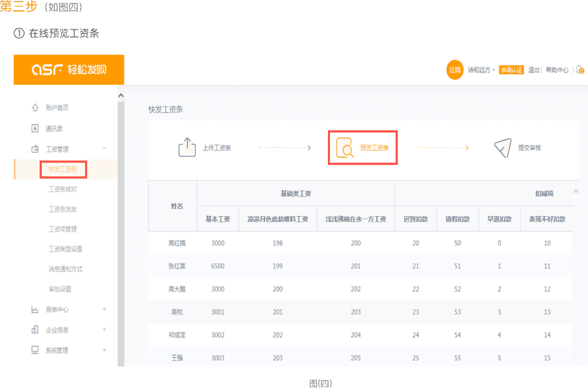The height and width of the screenshot is (388, 588).
Task: Click the sidebar vertical scrollbar track
Action: click(121, 233)
